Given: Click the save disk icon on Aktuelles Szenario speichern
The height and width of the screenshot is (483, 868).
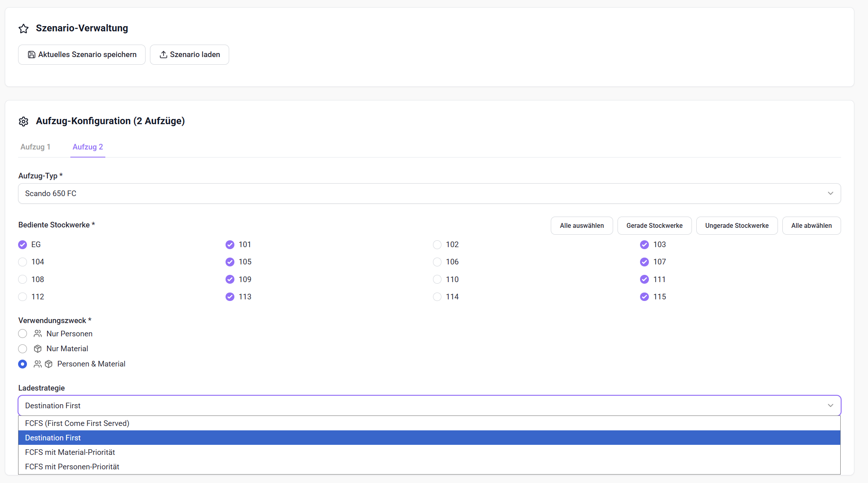Looking at the screenshot, I should pyautogui.click(x=31, y=55).
